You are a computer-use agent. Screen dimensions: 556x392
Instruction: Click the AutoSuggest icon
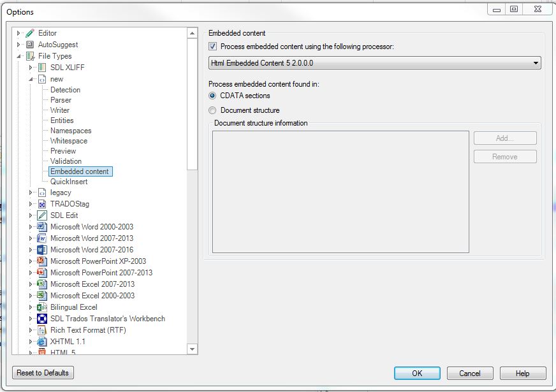click(x=30, y=45)
